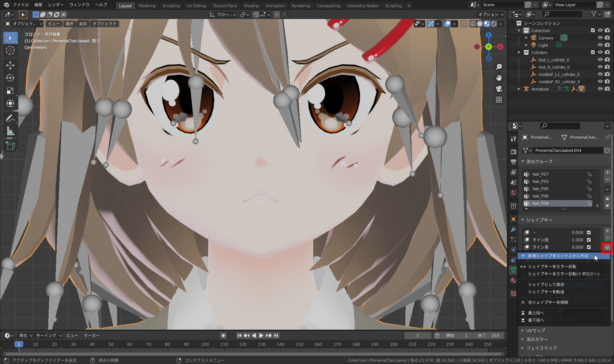Open the Object properties tab
614x364 pixels.
click(513, 219)
